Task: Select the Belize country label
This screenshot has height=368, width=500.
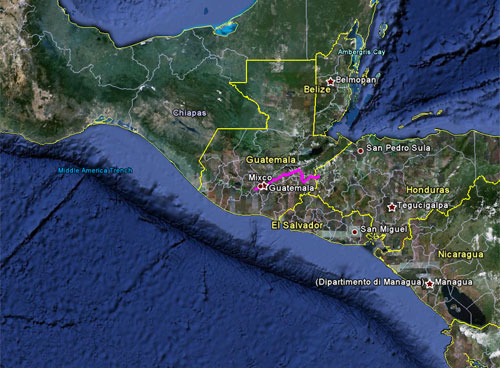Action: 317,89
